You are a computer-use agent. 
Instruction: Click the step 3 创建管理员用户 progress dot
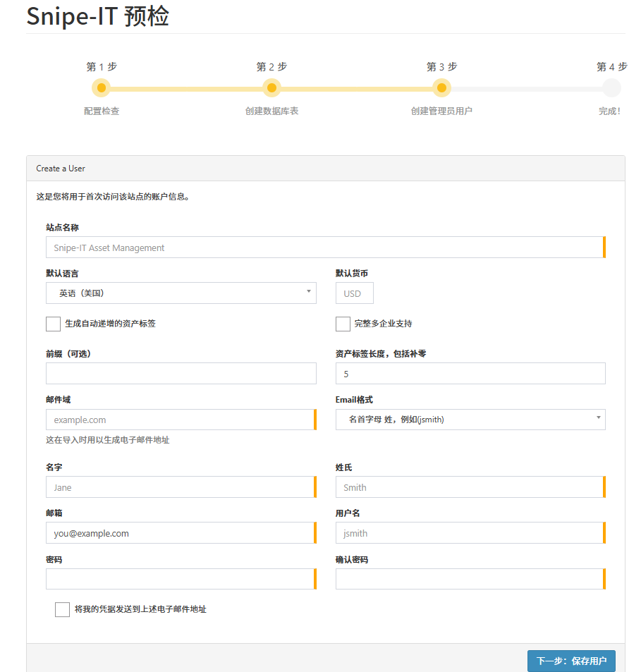pyautogui.click(x=441, y=88)
